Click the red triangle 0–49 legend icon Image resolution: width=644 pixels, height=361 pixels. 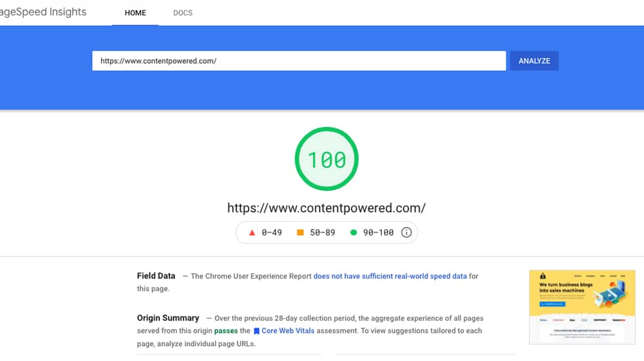tap(252, 233)
